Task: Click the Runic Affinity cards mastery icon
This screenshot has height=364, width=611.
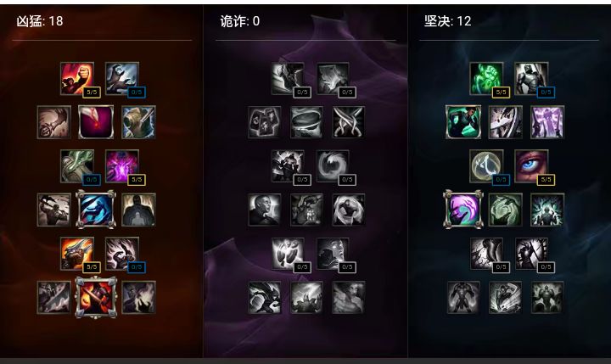Action: point(265,122)
